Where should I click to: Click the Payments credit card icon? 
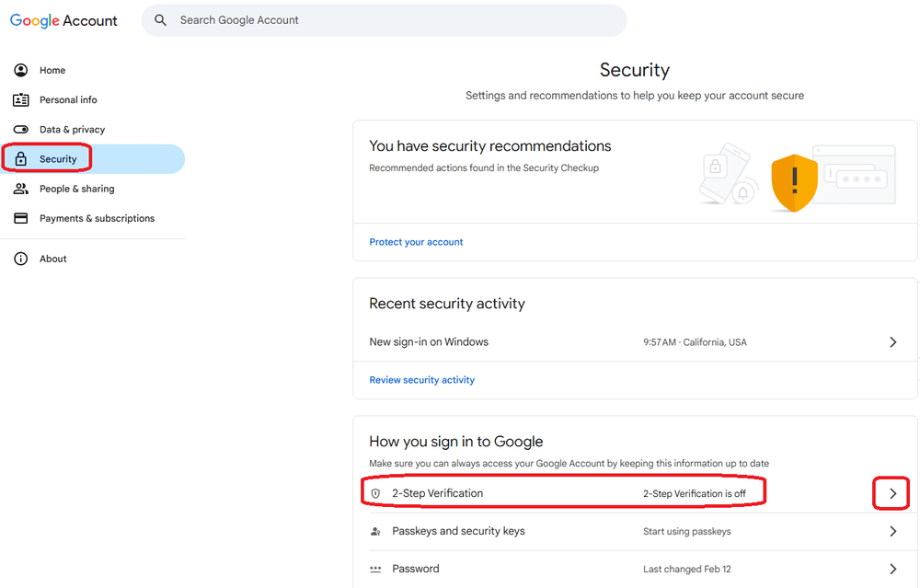[x=20, y=218]
